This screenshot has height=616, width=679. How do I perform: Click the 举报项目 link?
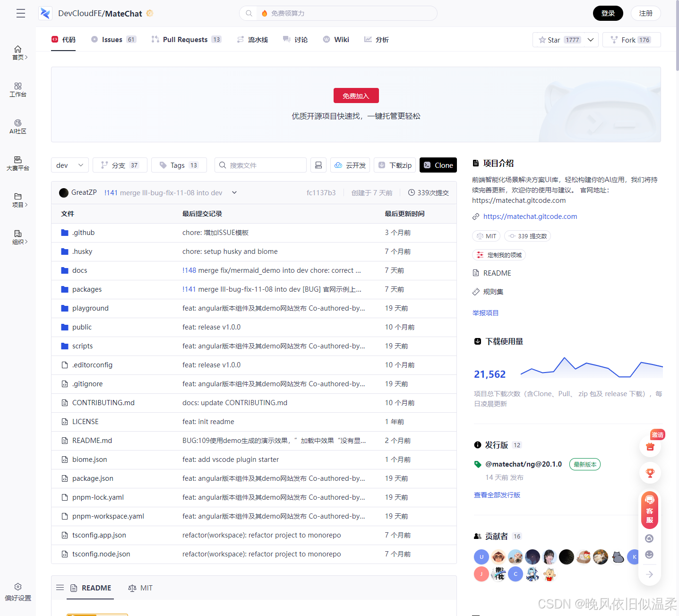pos(485,313)
